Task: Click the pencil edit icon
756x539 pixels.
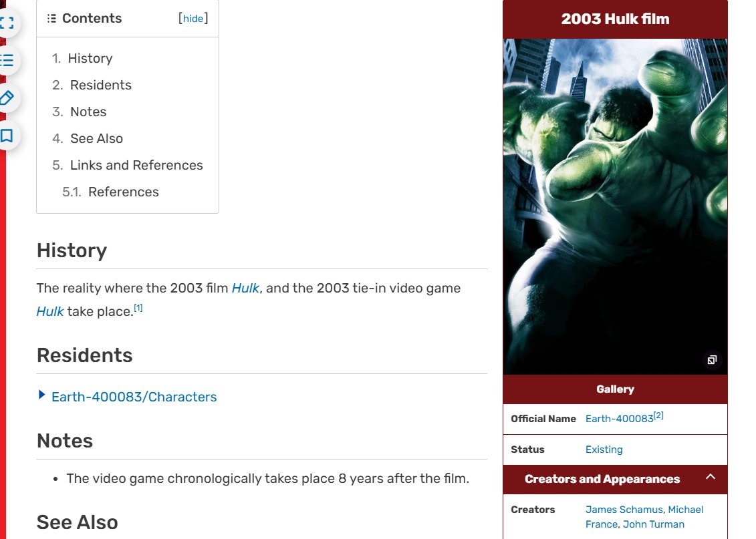Action: 7,98
